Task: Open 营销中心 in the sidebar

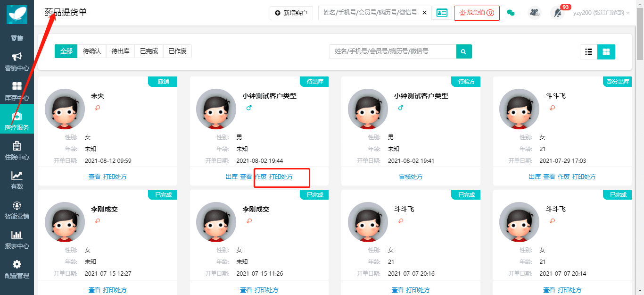Action: pos(17,62)
